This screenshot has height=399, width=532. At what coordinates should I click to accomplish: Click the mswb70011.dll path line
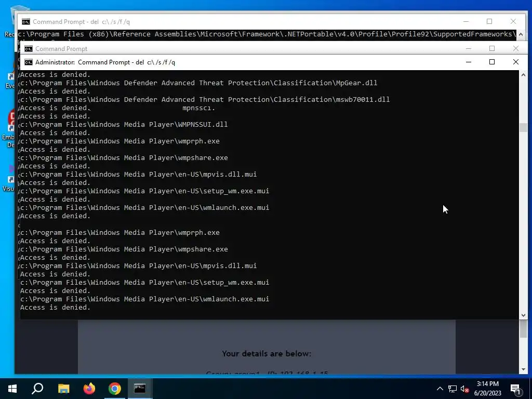tap(205, 99)
